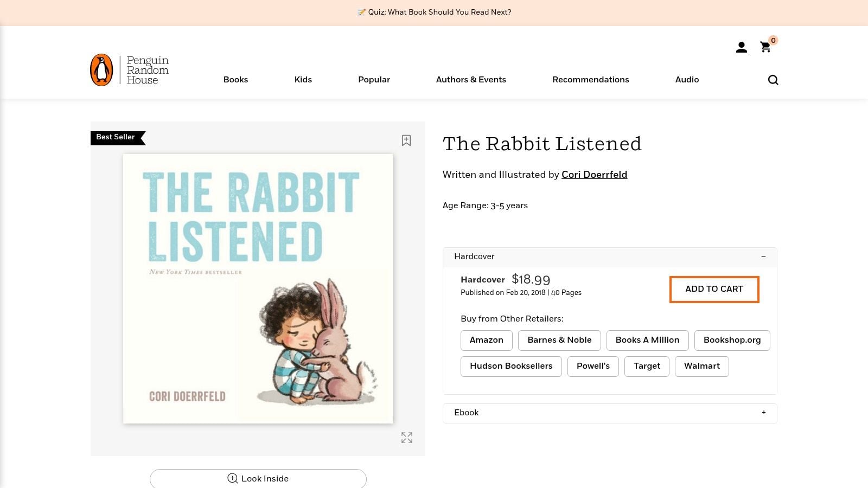Click the search magnifier icon
868x488 pixels.
773,80
